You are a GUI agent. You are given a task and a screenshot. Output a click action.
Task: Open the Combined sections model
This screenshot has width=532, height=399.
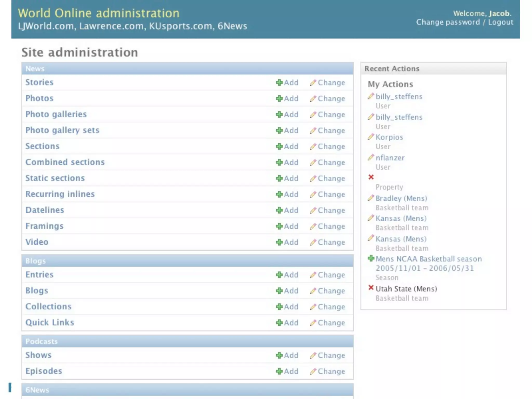(x=65, y=162)
